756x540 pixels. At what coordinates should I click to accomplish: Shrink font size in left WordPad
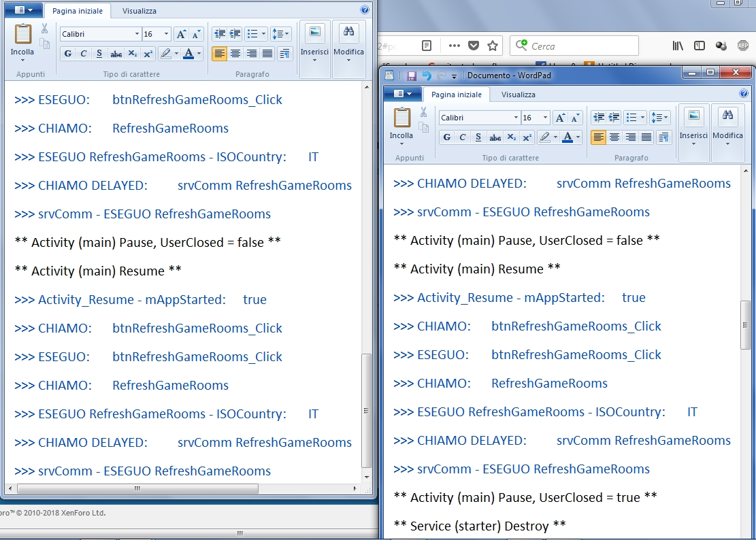click(x=196, y=34)
